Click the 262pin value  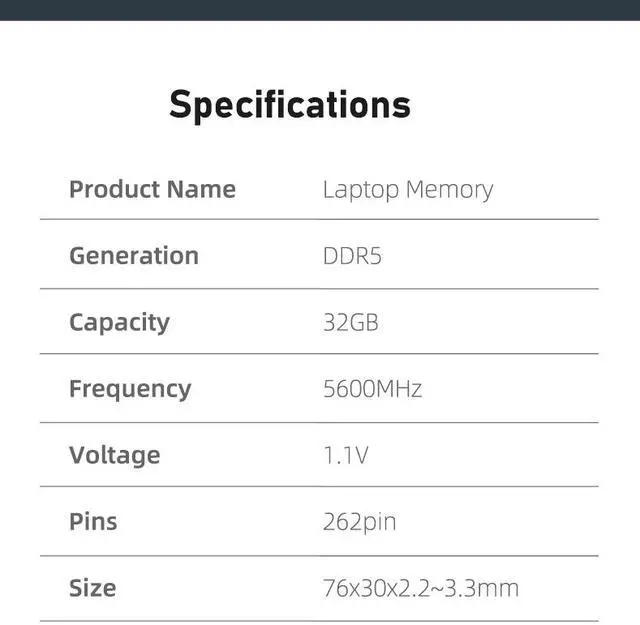(x=359, y=521)
